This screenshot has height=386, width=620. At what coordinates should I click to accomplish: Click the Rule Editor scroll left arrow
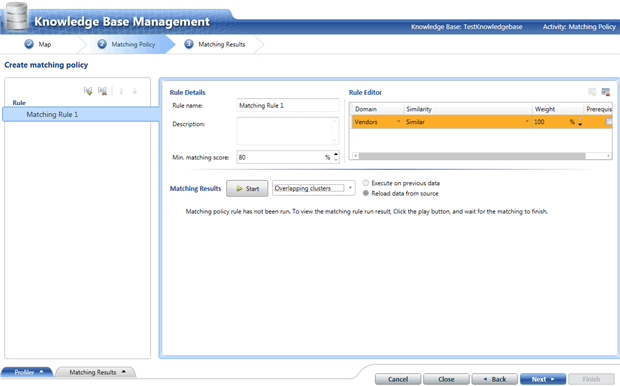coord(355,156)
